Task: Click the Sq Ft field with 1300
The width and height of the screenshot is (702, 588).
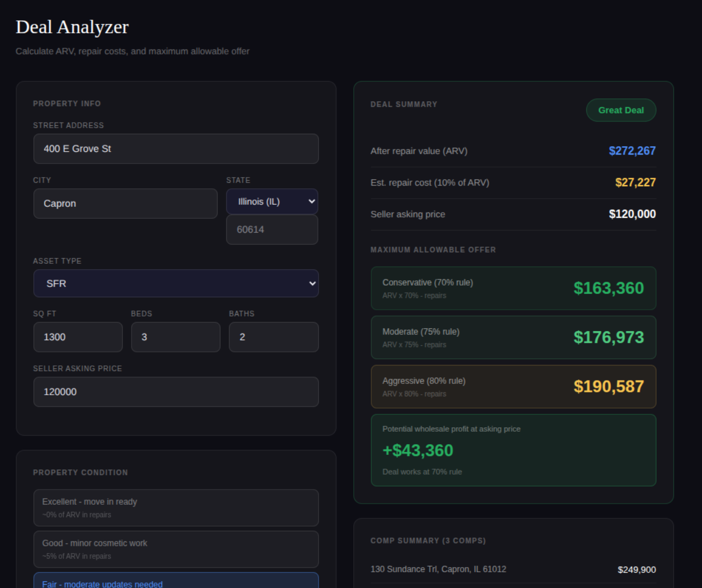Action: [78, 337]
